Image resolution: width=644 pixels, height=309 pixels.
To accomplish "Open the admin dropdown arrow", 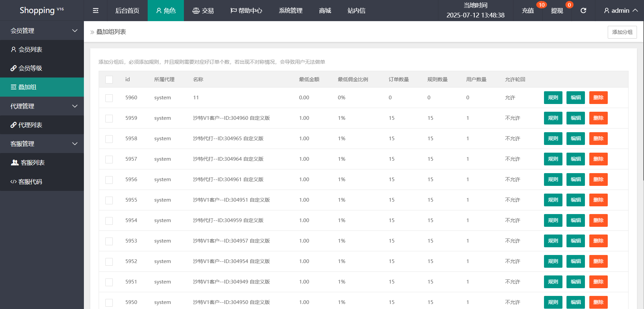I will pyautogui.click(x=635, y=10).
